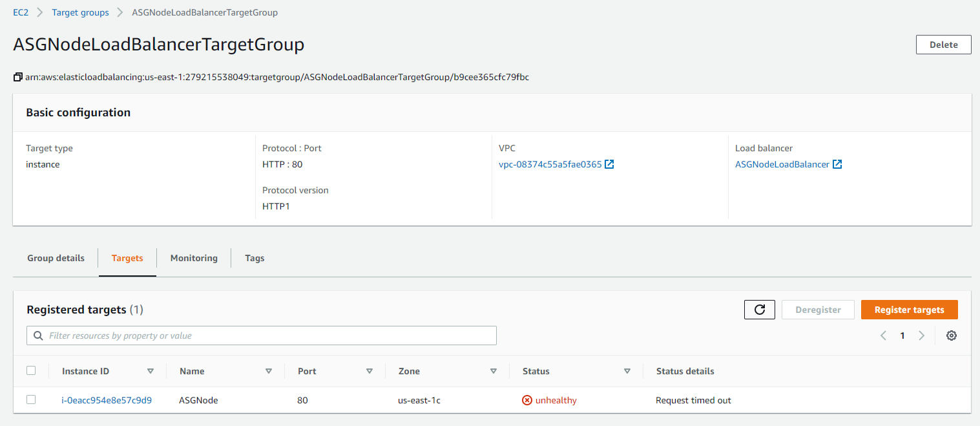
Task: Open instance i-0eacc954e8e57c9d9 details
Action: coord(107,400)
